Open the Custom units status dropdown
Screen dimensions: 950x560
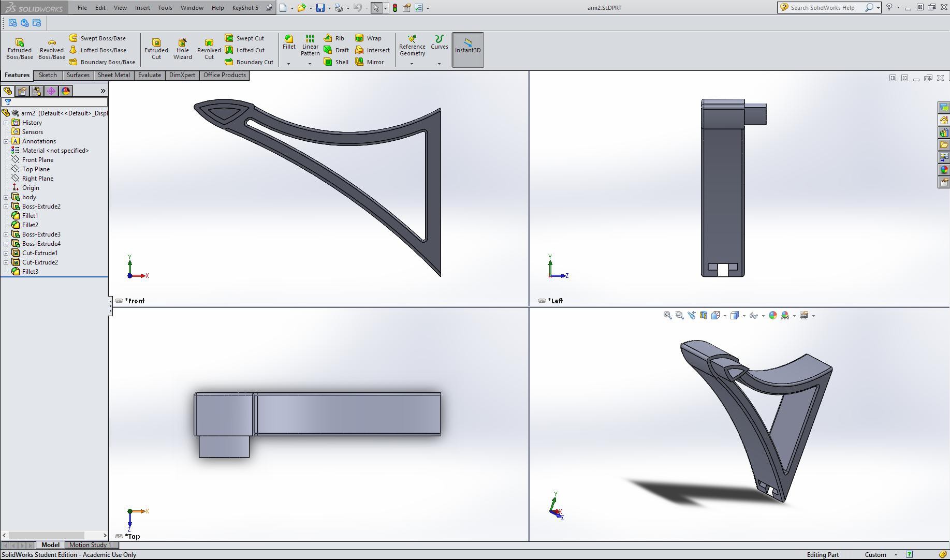tap(880, 555)
